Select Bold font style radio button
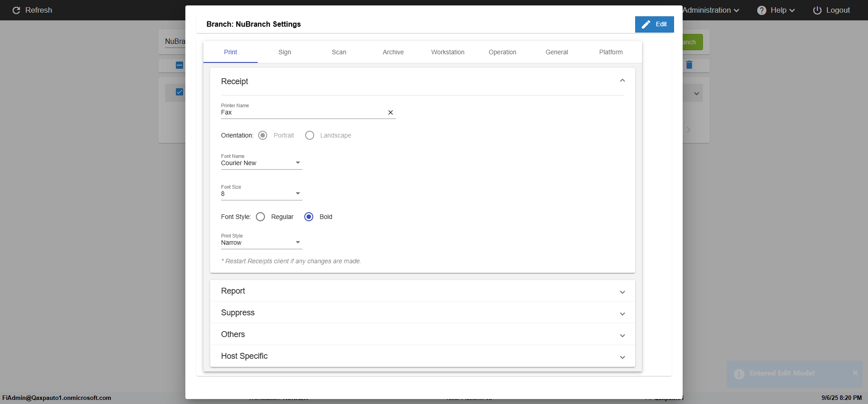Screen dimensions: 868x404 pyautogui.click(x=309, y=217)
